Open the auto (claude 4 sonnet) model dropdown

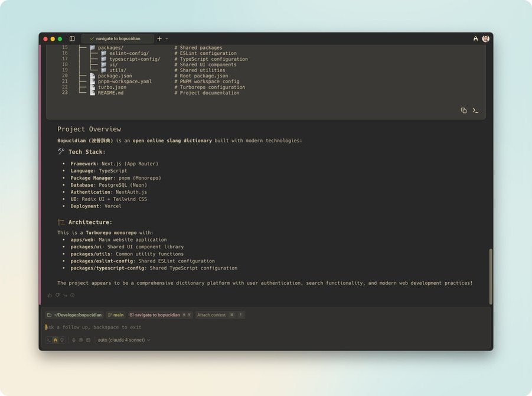point(124,340)
